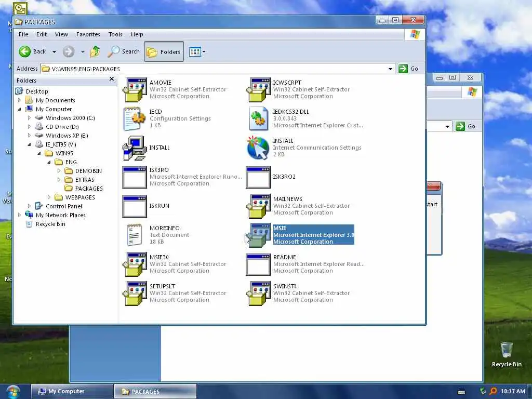Viewport: 532px width, 399px height.
Task: Open the View menu
Action: point(61,34)
